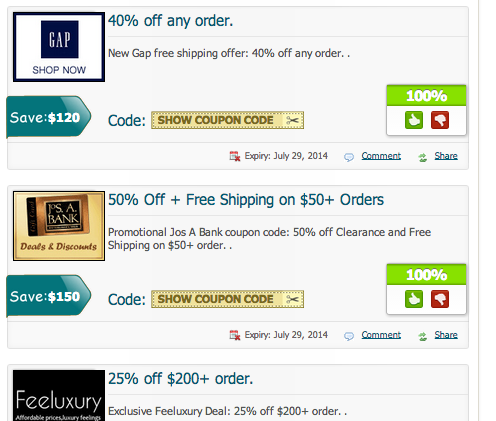Click the Jos A Bank Deals & Discounts image

59,226
